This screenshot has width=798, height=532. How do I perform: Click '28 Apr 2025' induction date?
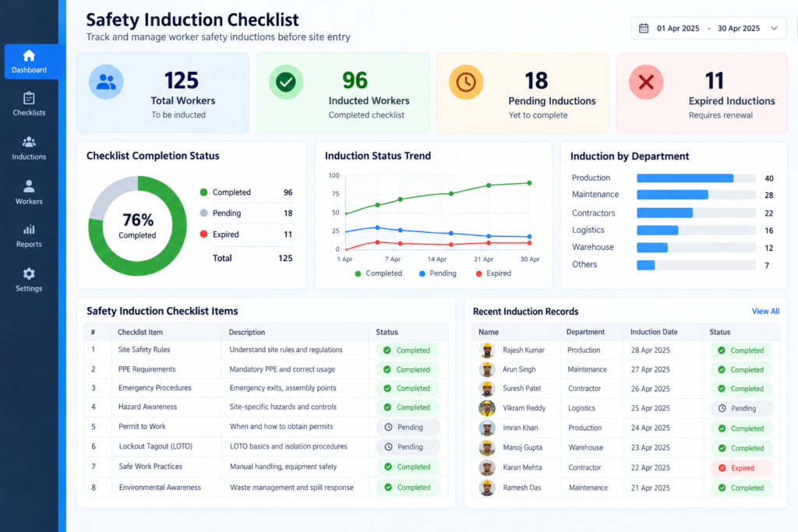[651, 351]
